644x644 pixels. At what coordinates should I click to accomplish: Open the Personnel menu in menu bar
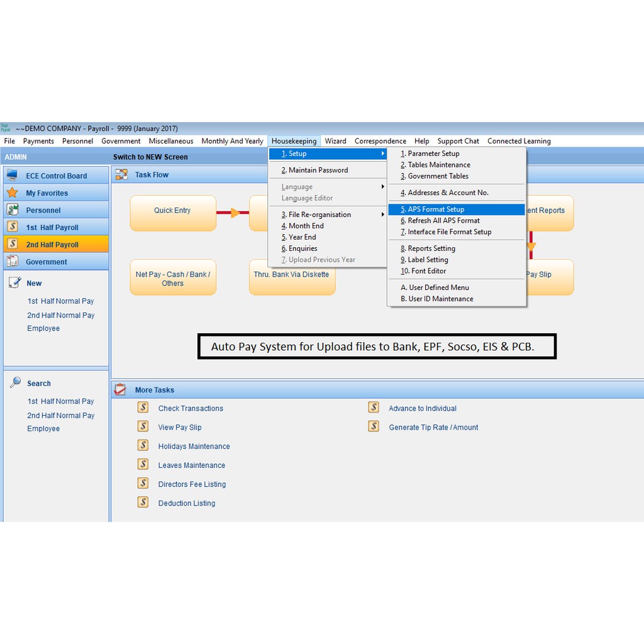coord(77,141)
